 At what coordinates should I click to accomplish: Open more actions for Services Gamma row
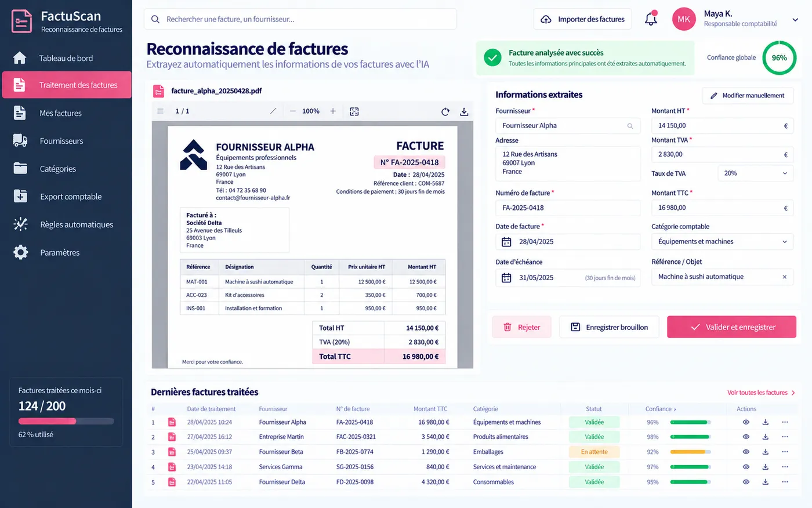[785, 467]
